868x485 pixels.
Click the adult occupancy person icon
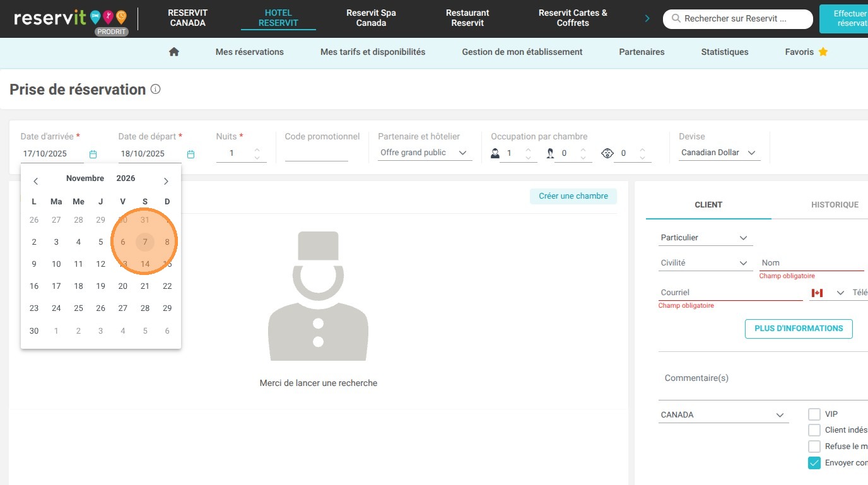(495, 153)
